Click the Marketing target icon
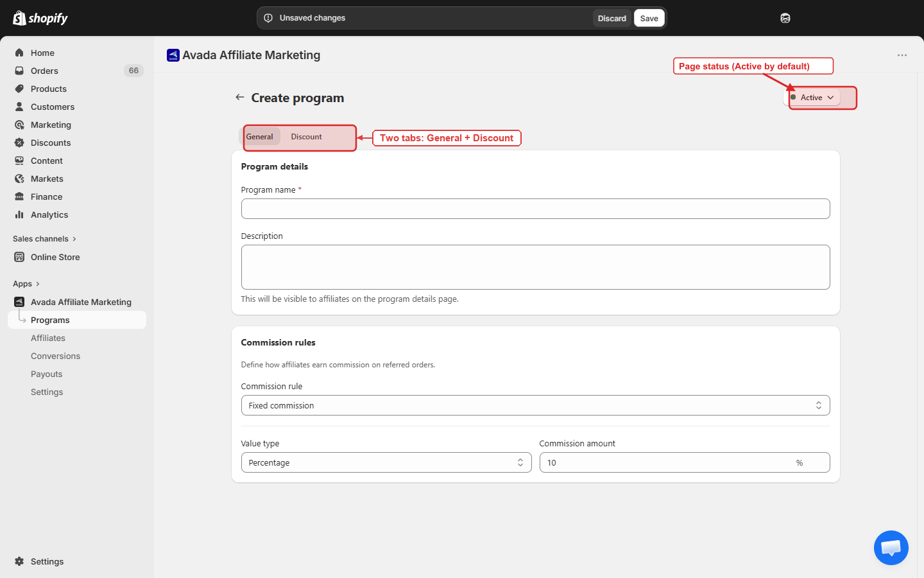Image resolution: width=924 pixels, height=578 pixels. coord(19,125)
